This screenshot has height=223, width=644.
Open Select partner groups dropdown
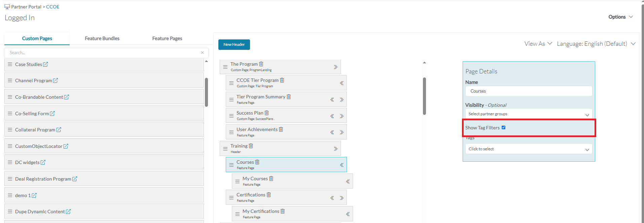tap(529, 114)
